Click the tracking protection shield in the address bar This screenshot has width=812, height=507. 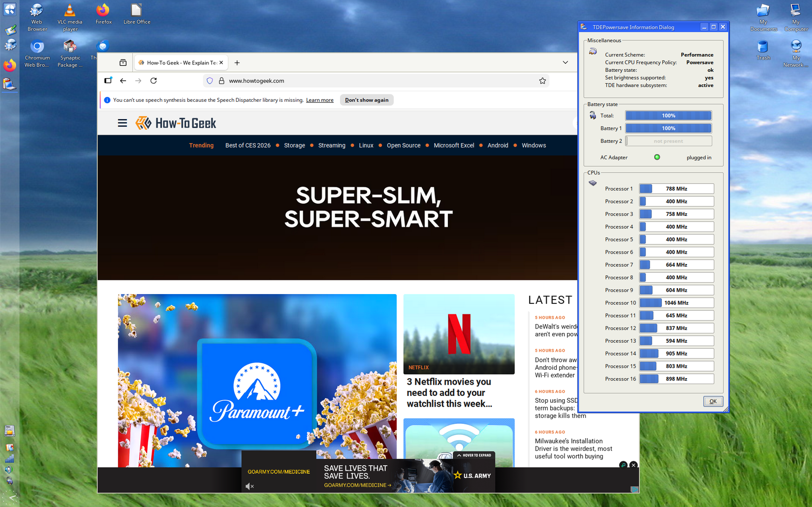point(210,81)
